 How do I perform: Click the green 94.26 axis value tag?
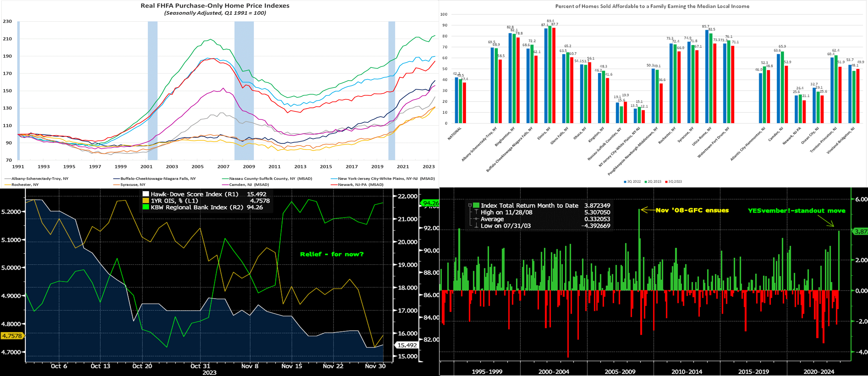(430, 203)
